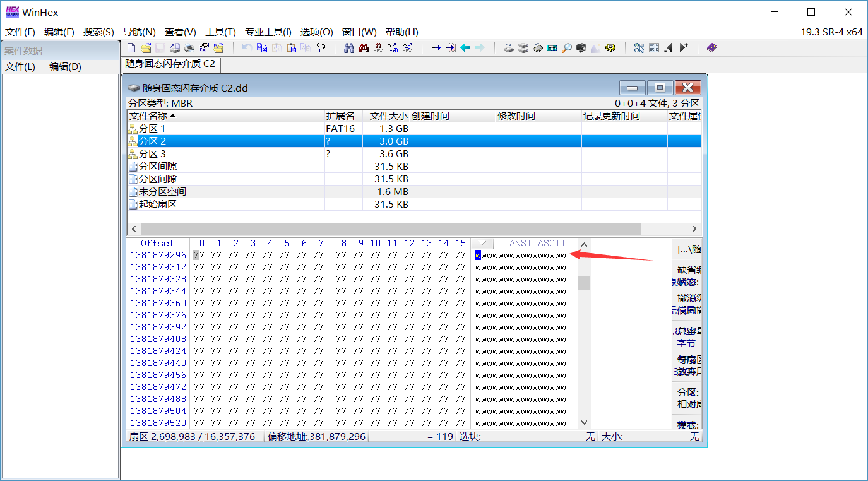Click file list horizontal scrollbar right arrow
868x481 pixels.
pyautogui.click(x=694, y=229)
